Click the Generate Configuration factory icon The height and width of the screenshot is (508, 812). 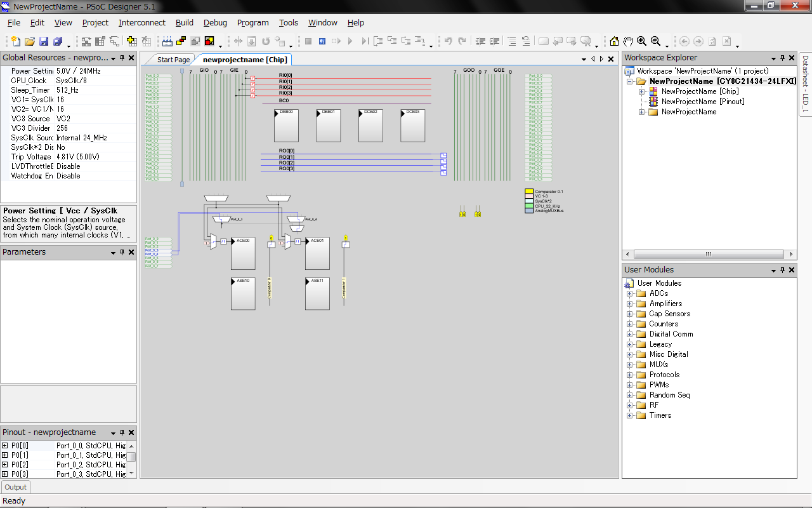tap(167, 41)
